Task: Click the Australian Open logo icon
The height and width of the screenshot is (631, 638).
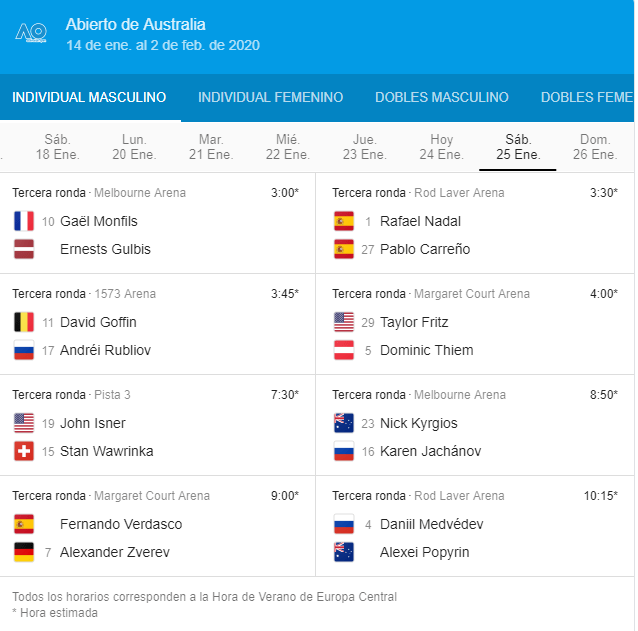Action: [x=31, y=33]
